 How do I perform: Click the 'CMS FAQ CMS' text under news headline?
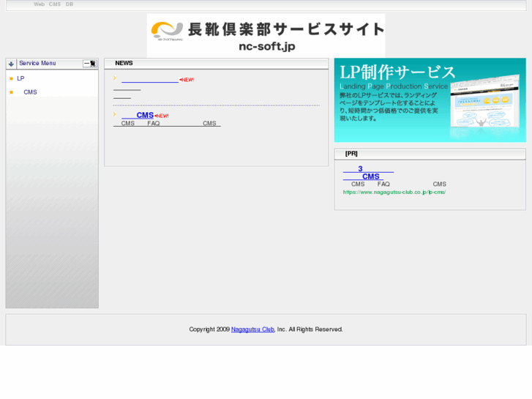[x=167, y=123]
